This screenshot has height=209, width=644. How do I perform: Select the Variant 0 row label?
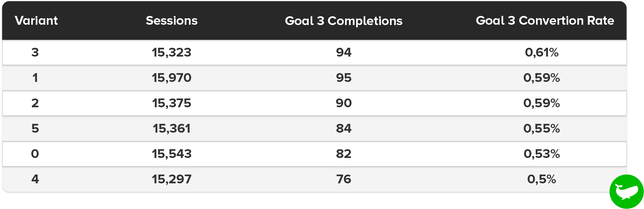coord(35,154)
